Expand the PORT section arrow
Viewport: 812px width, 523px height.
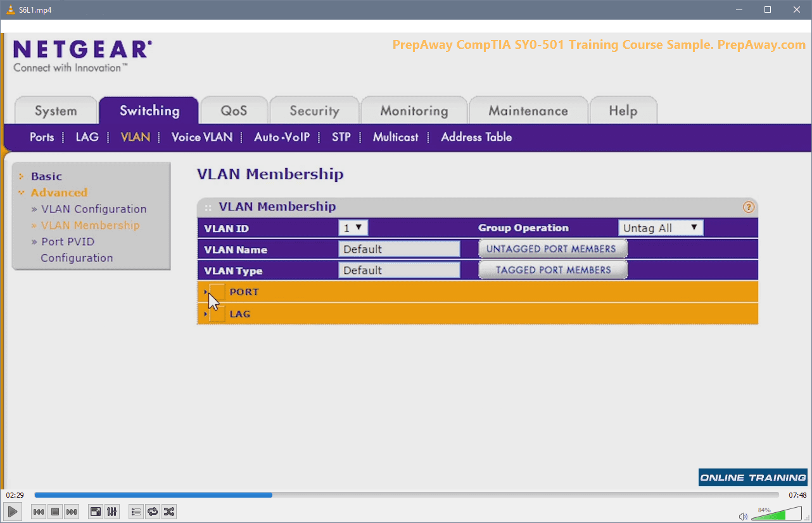[x=206, y=292]
